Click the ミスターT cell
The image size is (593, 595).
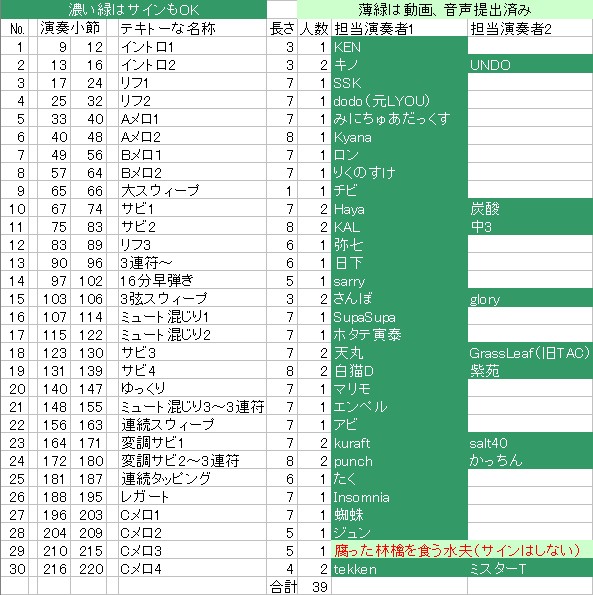530,569
